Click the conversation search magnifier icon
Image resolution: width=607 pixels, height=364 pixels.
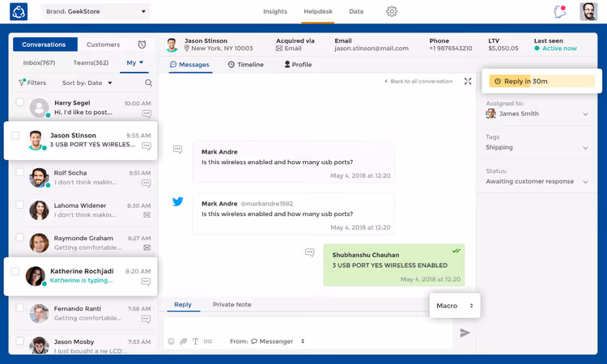148,83
